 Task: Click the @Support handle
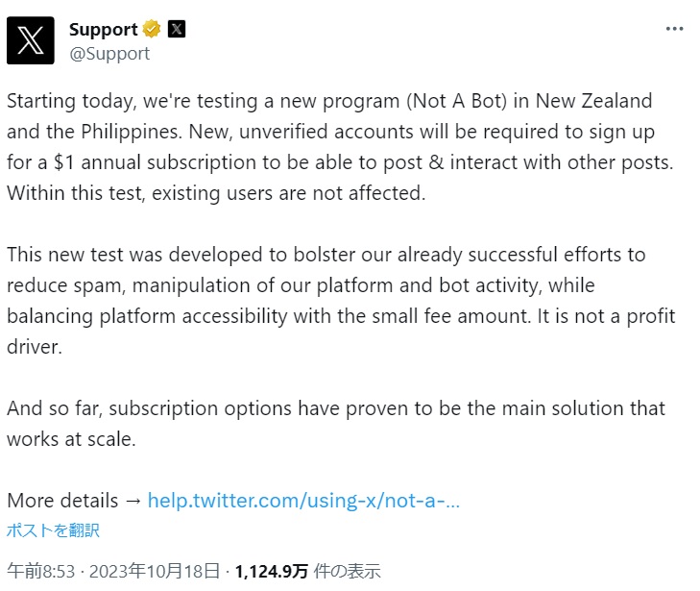[x=109, y=54]
